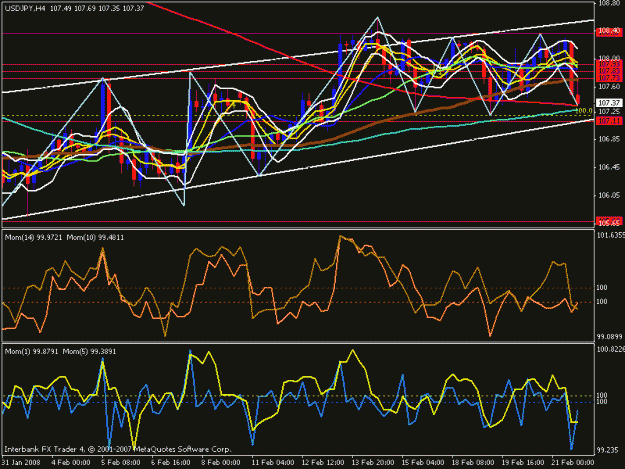The image size is (625, 469).
Task: Click the 5 Feb 08:00 time label
Action: pos(121,463)
